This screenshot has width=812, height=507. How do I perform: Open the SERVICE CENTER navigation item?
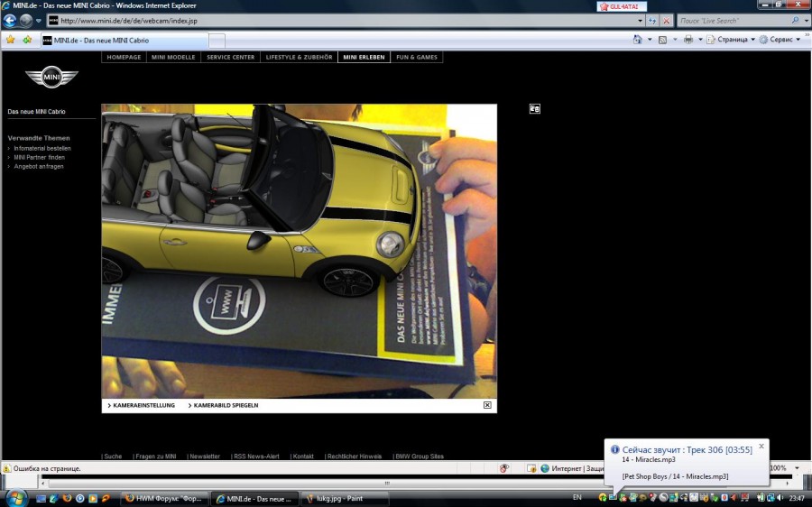[x=230, y=58]
